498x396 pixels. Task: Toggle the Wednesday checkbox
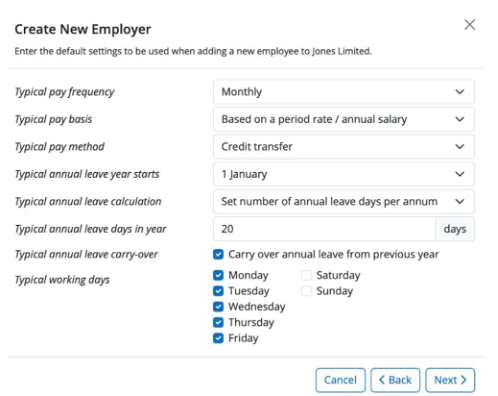[x=218, y=307]
